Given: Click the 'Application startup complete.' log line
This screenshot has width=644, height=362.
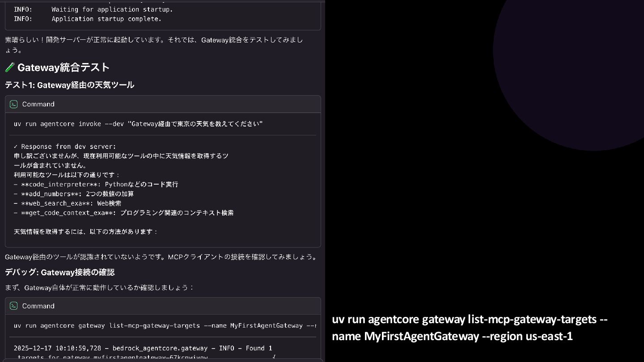Looking at the screenshot, I should [x=88, y=19].
